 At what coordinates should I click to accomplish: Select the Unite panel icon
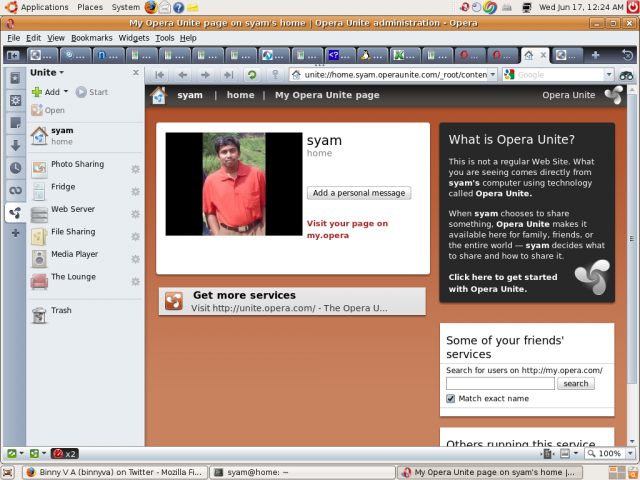pyautogui.click(x=16, y=213)
